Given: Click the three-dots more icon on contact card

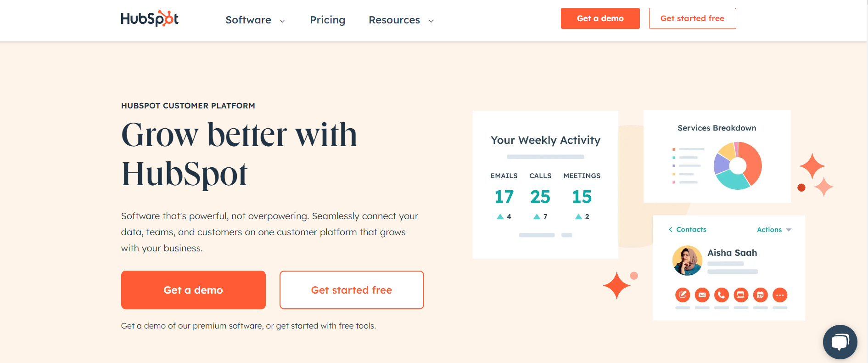Looking at the screenshot, I should click(x=780, y=295).
